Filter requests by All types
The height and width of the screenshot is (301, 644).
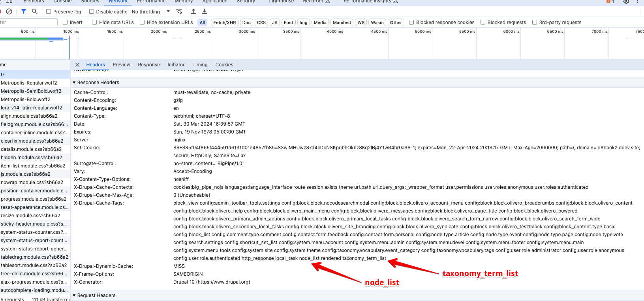tap(203, 23)
